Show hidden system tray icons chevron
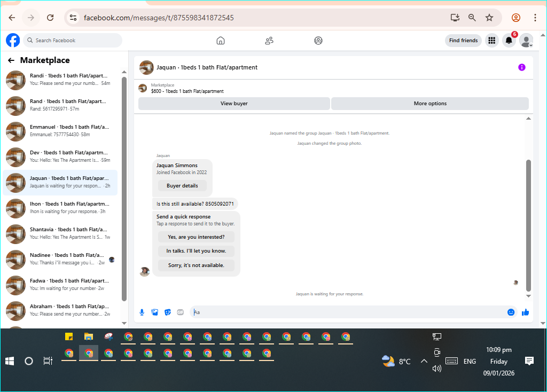This screenshot has width=547, height=392. click(424, 362)
